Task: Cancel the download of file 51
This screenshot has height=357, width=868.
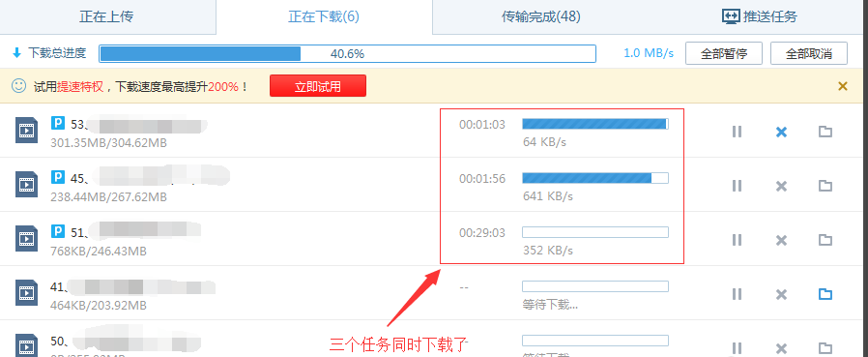Action: pos(781,240)
